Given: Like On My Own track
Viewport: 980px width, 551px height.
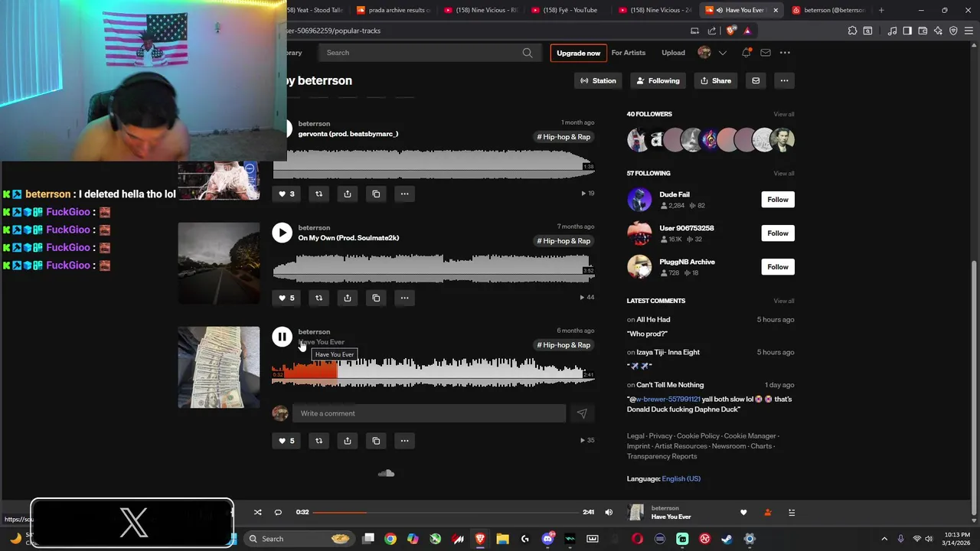Looking at the screenshot, I should pyautogui.click(x=286, y=298).
